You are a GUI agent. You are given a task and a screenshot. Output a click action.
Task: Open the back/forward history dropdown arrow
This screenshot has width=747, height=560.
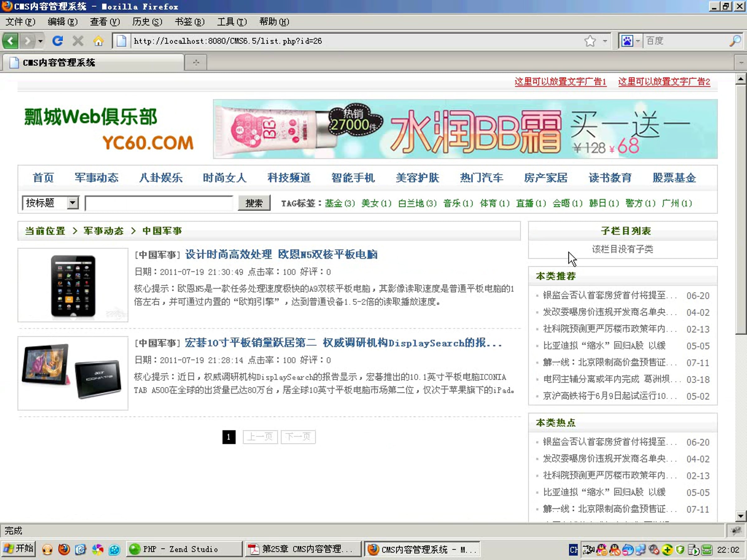coord(40,41)
